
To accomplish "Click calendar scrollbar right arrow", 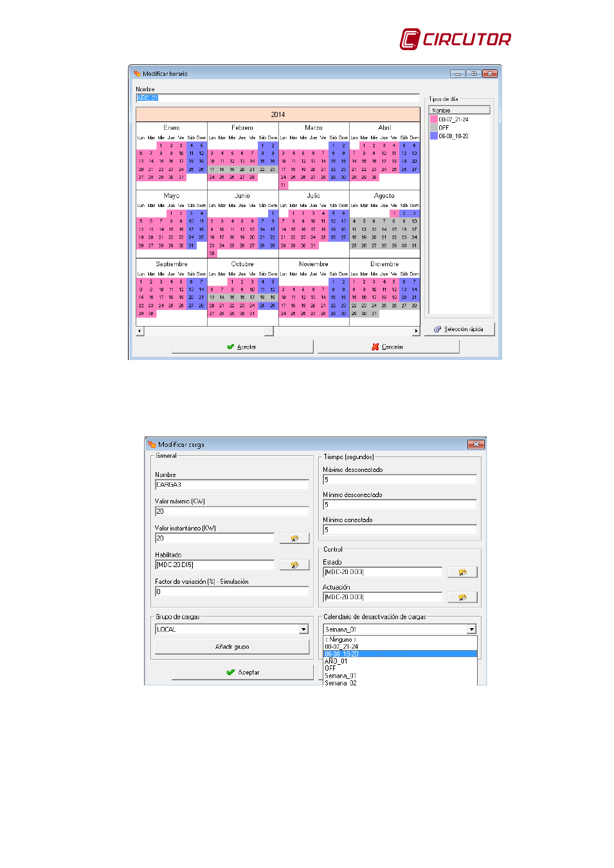I will click(x=416, y=331).
